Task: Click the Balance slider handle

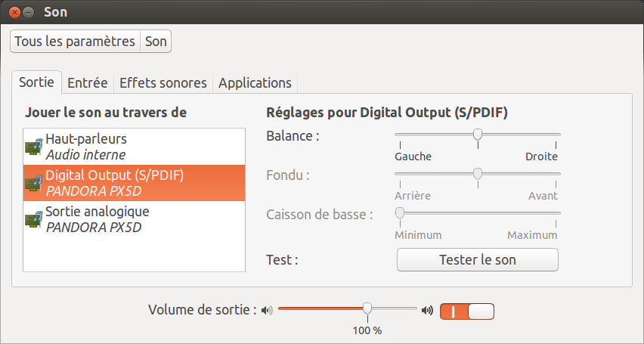Action: click(478, 135)
